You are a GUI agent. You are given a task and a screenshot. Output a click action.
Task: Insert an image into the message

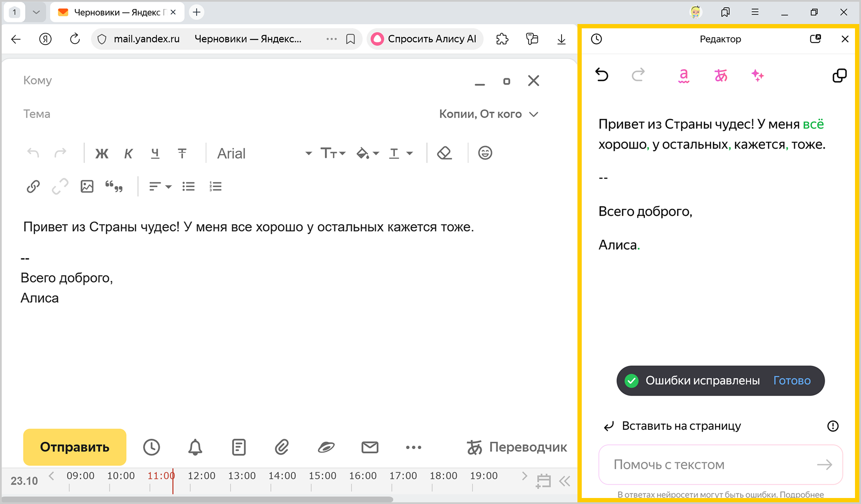click(87, 186)
